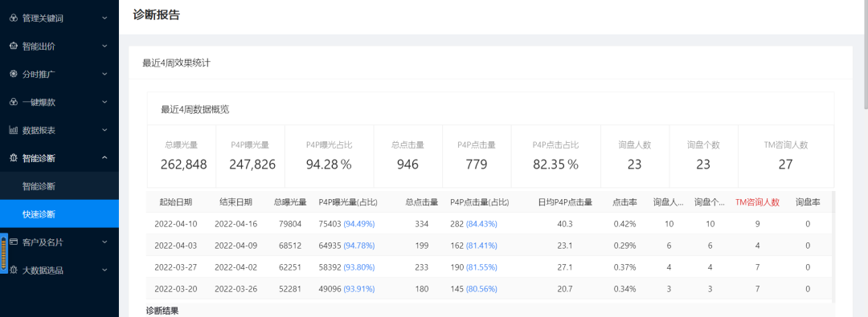Collapse the 智能诊断 menu chevron
Screen dimensions: 868x317
tap(104, 158)
